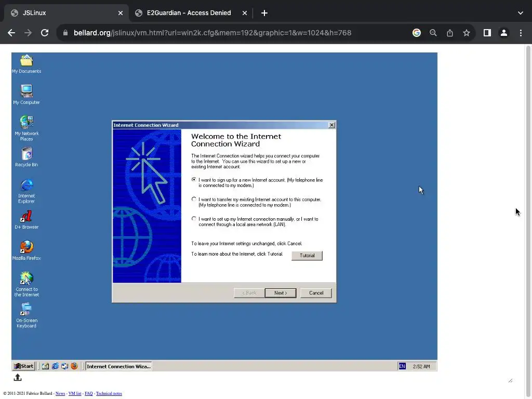Open My Computer desktop icon

26,95
